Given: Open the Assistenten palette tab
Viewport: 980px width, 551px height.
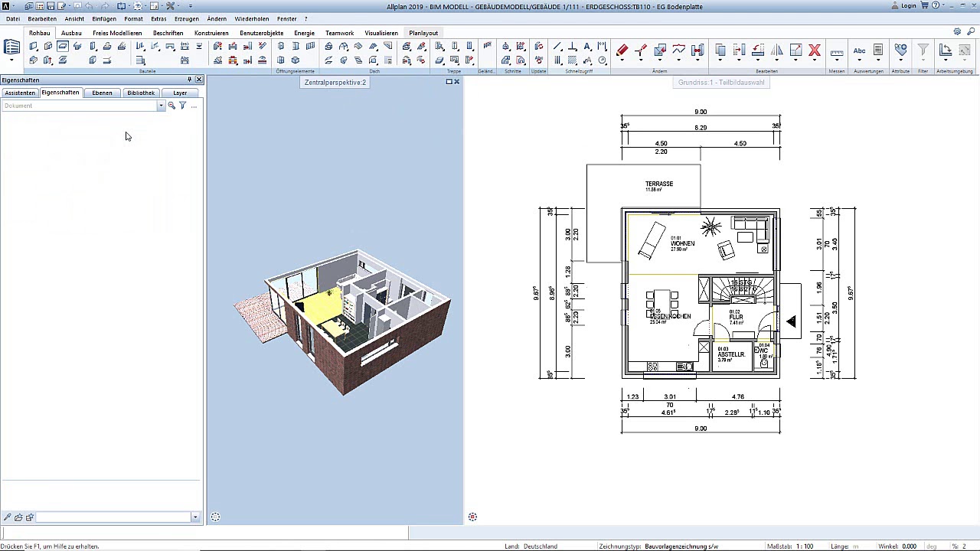Looking at the screenshot, I should tap(20, 93).
